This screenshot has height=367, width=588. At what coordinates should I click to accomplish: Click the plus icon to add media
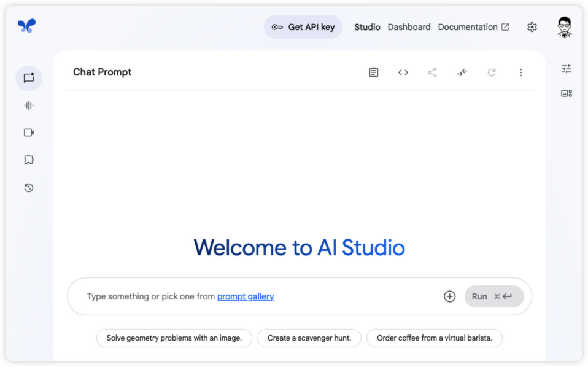point(450,296)
